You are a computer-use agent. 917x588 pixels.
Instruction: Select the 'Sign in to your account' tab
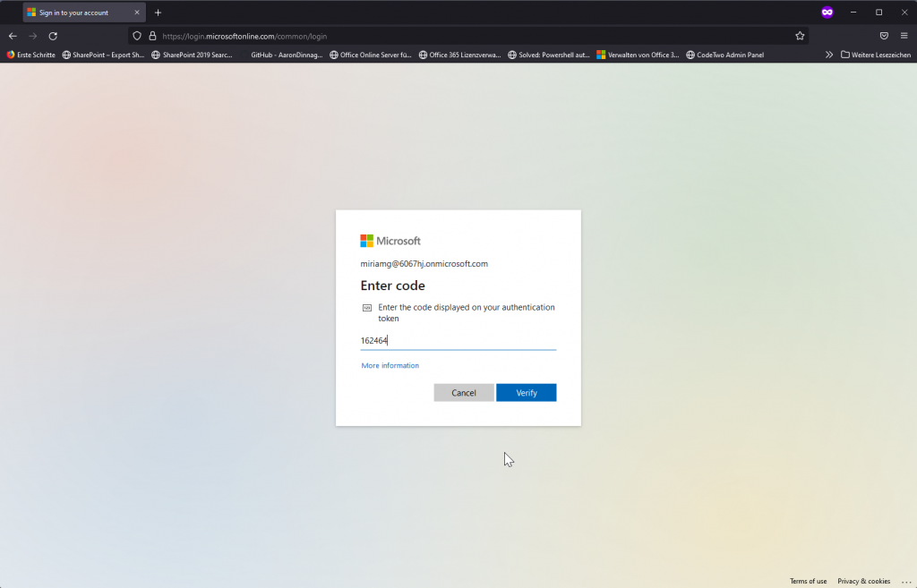[81, 13]
